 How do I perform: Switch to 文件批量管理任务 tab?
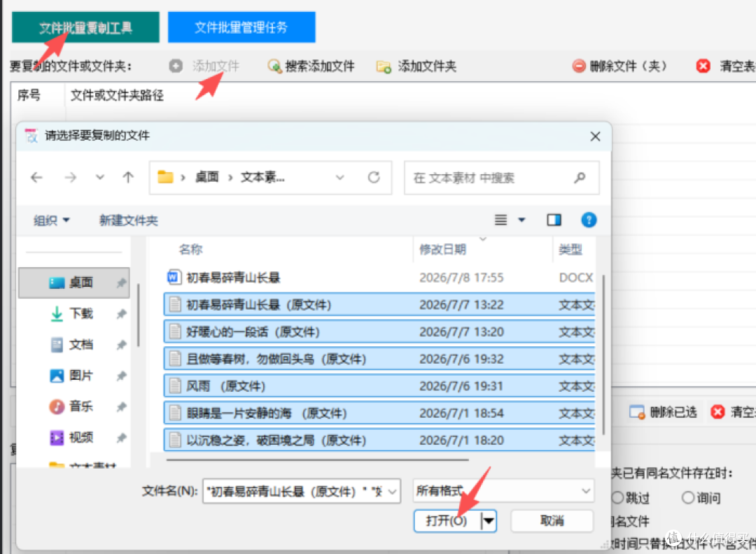tap(241, 27)
